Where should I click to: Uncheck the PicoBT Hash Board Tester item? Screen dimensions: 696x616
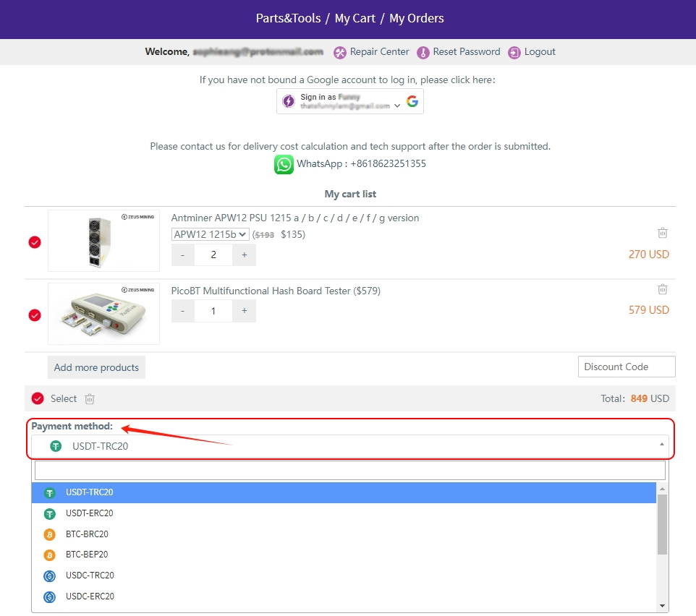click(35, 315)
